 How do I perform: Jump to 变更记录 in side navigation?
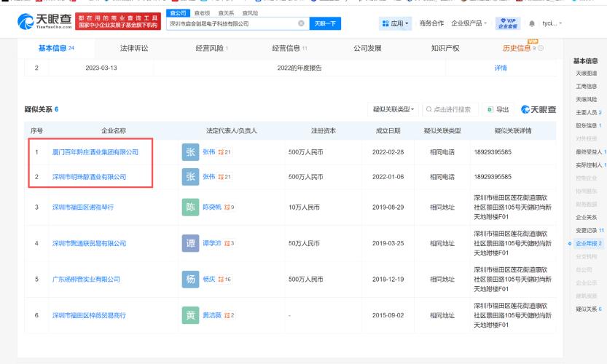point(590,231)
